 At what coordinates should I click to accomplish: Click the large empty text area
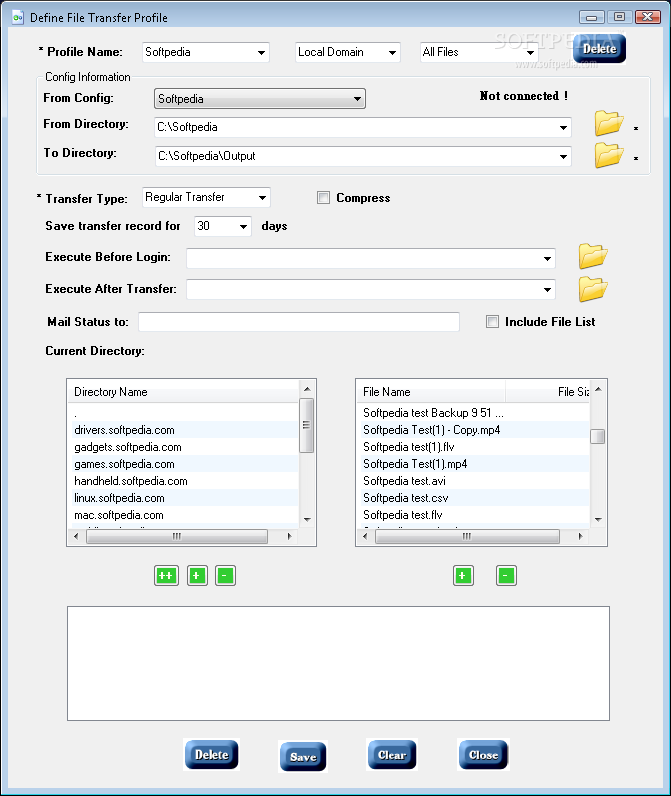point(339,663)
